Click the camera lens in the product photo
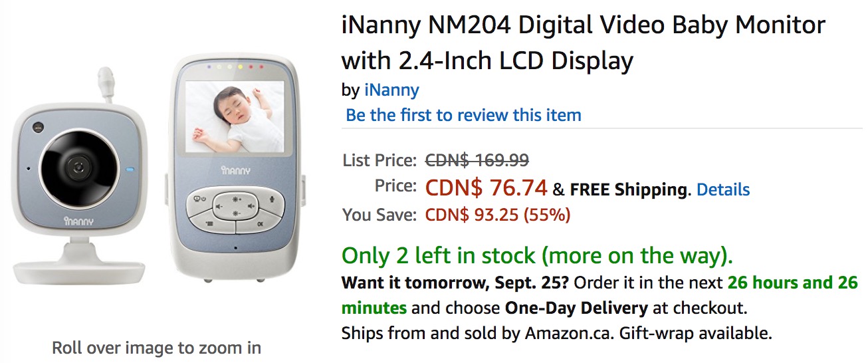 coord(79,165)
